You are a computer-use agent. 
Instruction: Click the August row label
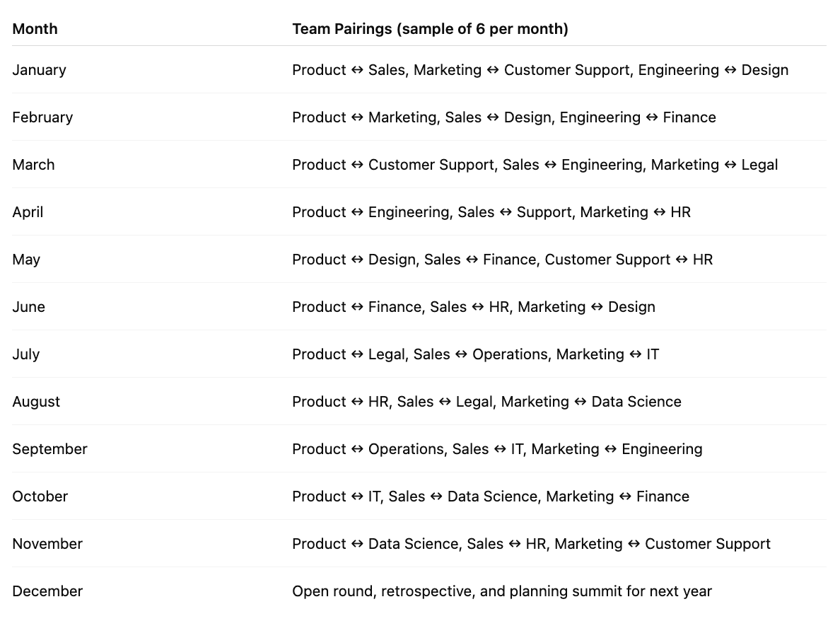click(x=36, y=402)
